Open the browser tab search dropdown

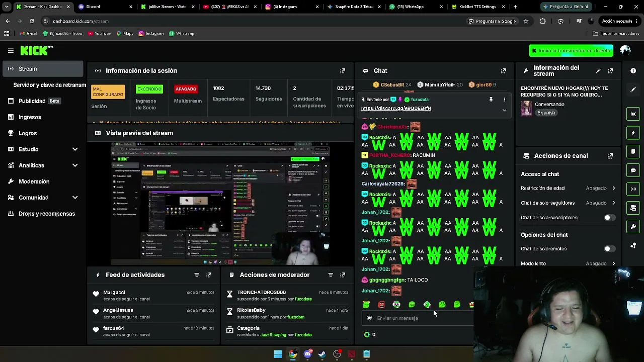[x=7, y=7]
